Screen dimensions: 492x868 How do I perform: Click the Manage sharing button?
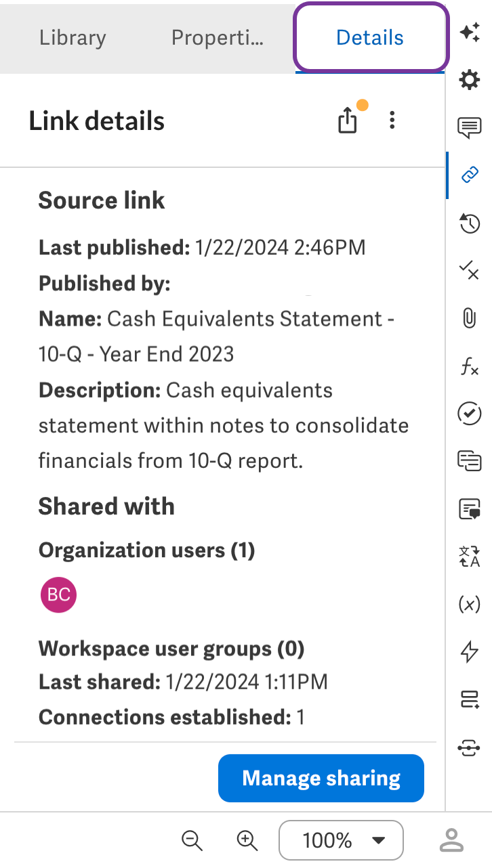[321, 778]
